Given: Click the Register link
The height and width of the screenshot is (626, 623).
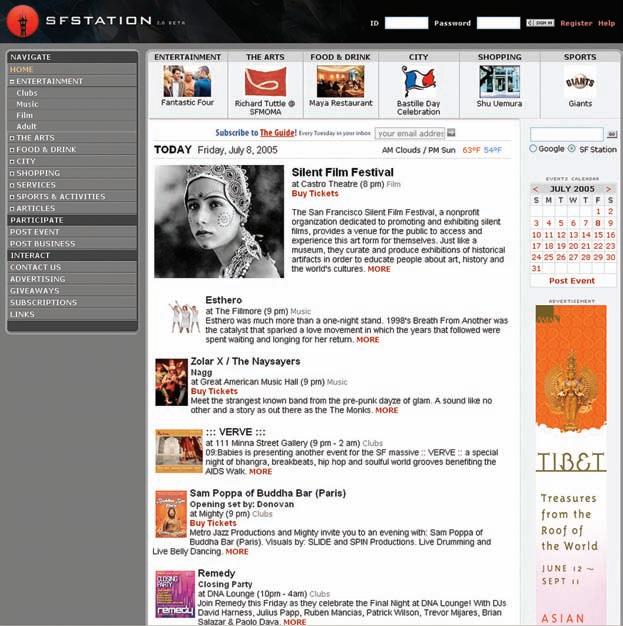Looking at the screenshot, I should click(x=576, y=23).
